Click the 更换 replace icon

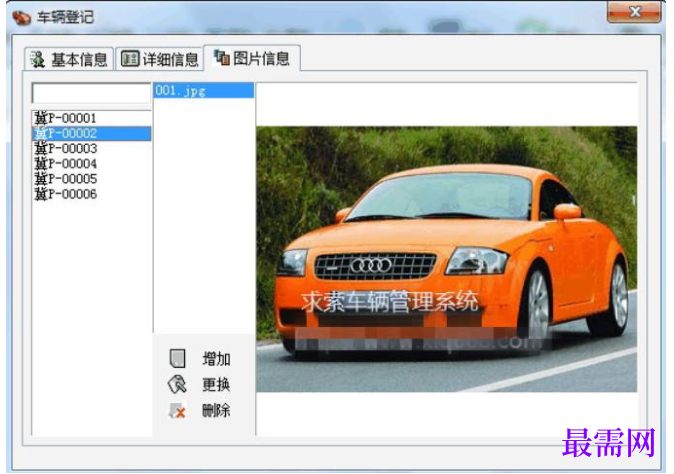tap(177, 384)
